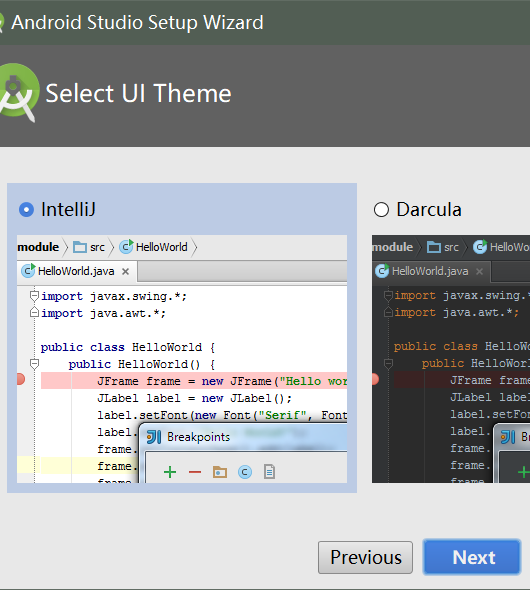The image size is (530, 590).
Task: Click the src folder icon in Darcula preview
Action: pos(434,247)
